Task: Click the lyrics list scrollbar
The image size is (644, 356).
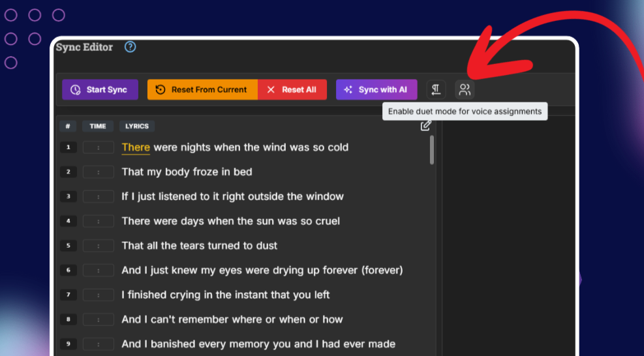Action: (x=432, y=150)
